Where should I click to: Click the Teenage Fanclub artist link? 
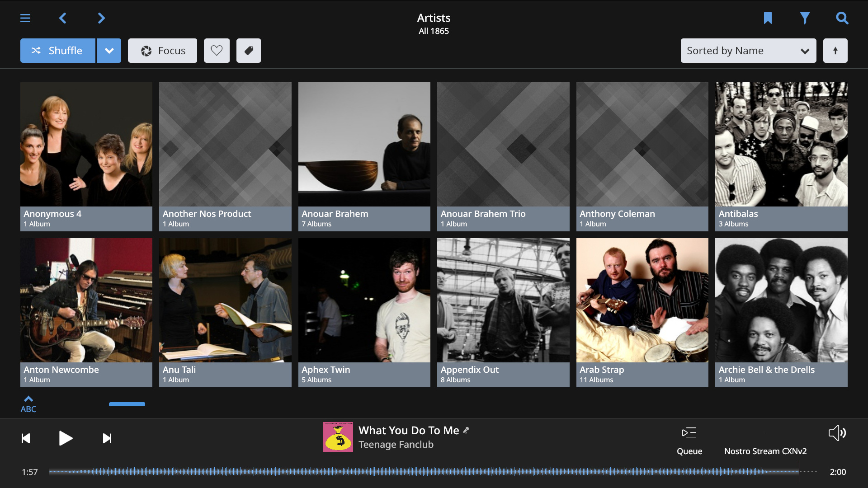(x=396, y=445)
